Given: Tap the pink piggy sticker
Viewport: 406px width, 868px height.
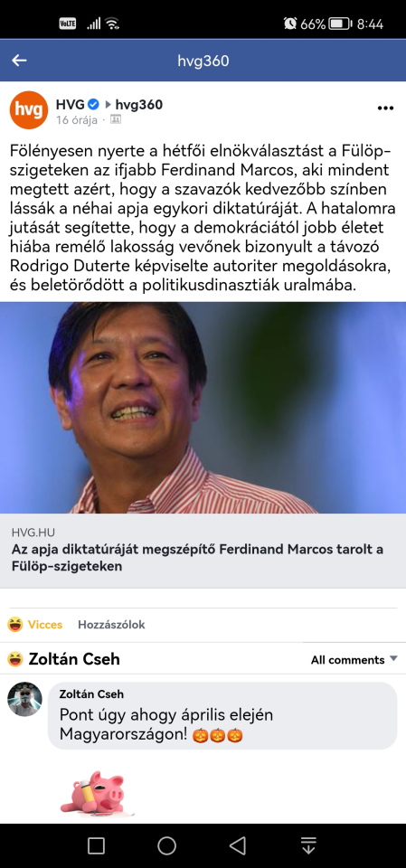Looking at the screenshot, I should (95, 793).
